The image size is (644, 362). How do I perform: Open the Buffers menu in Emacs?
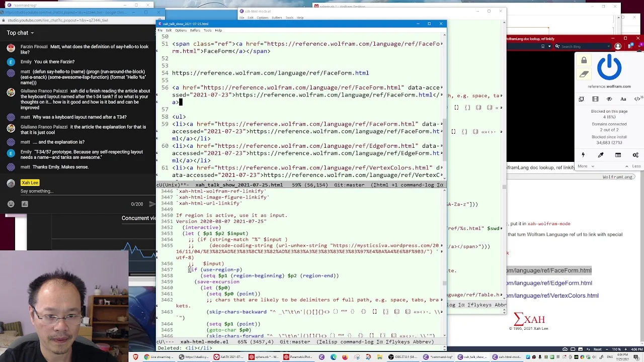(x=195, y=30)
